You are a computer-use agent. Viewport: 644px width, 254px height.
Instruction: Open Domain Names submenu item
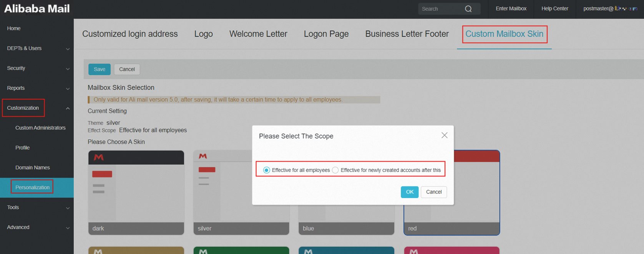pos(33,168)
